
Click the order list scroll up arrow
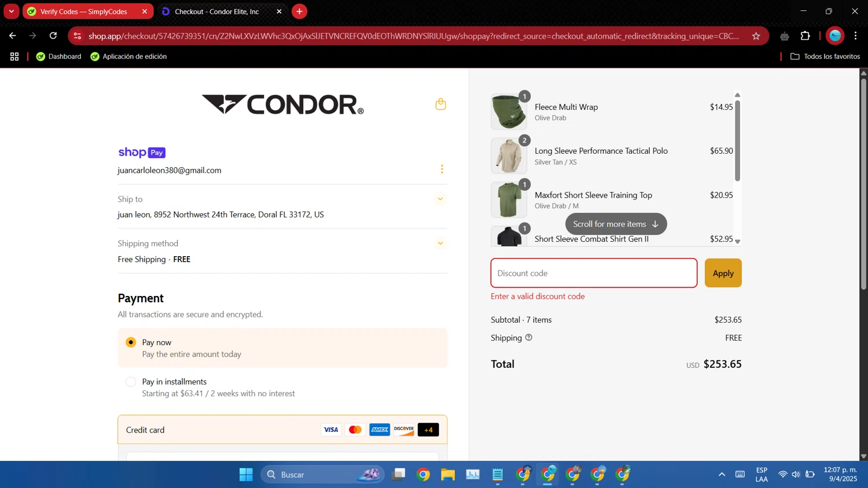737,95
